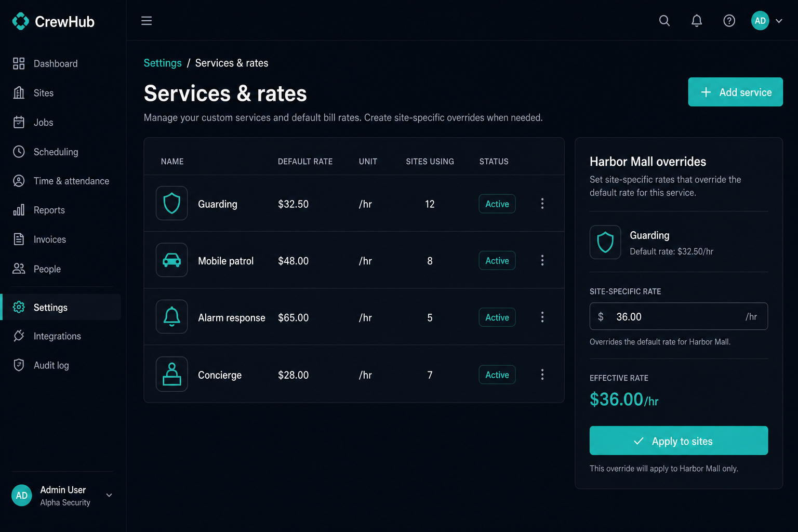The height and width of the screenshot is (532, 798).
Task: Click the Concierge person icon
Action: [172, 374]
